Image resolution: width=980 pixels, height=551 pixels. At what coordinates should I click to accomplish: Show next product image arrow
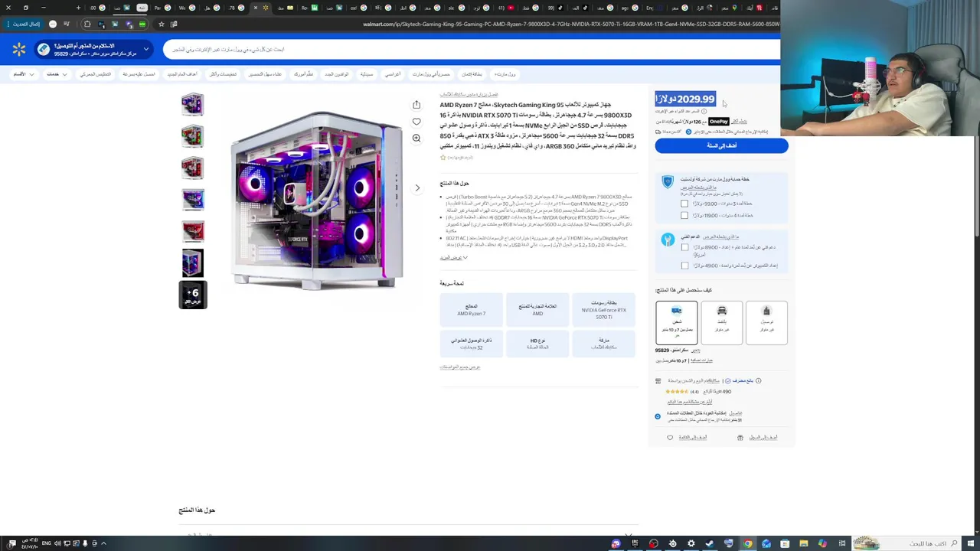(x=417, y=187)
